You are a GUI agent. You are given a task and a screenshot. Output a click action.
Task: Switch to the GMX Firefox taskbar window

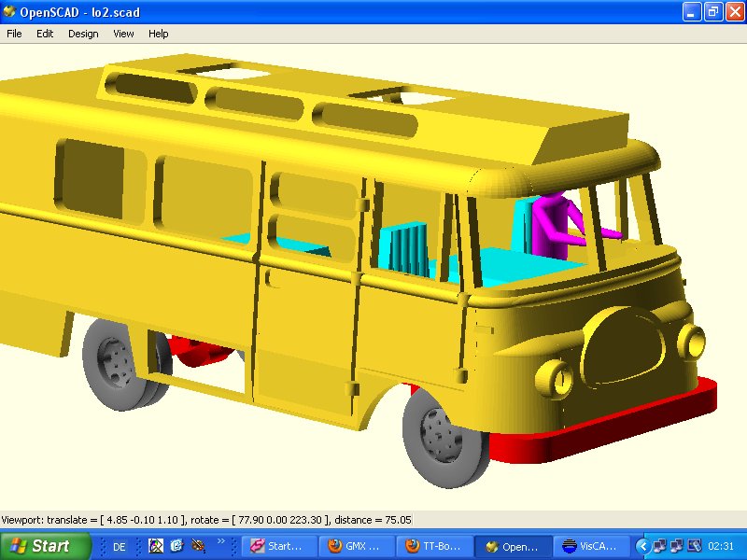[x=357, y=547]
